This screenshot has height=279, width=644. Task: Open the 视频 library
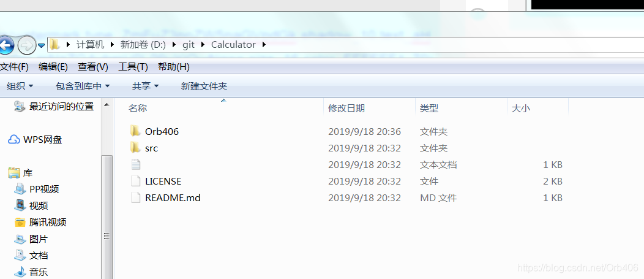39,206
